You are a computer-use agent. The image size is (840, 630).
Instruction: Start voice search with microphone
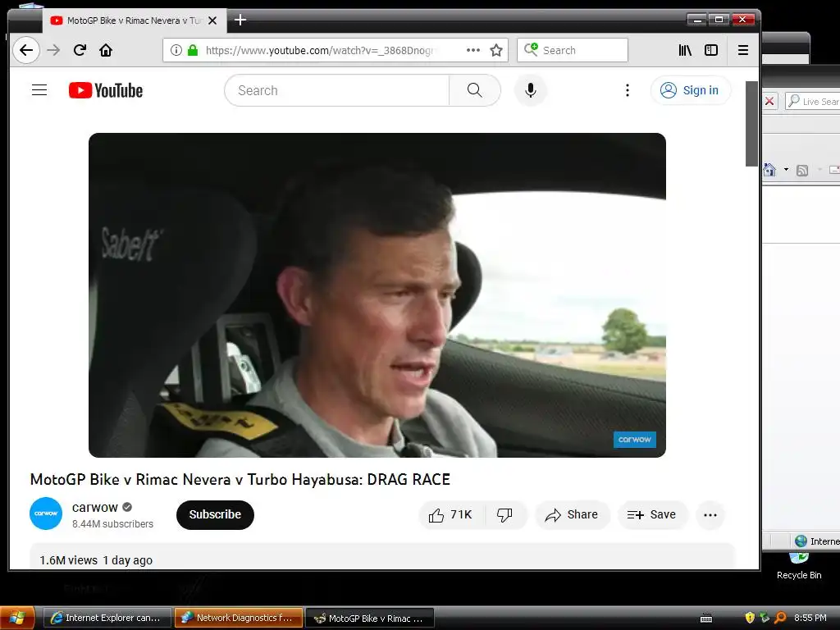pos(531,90)
